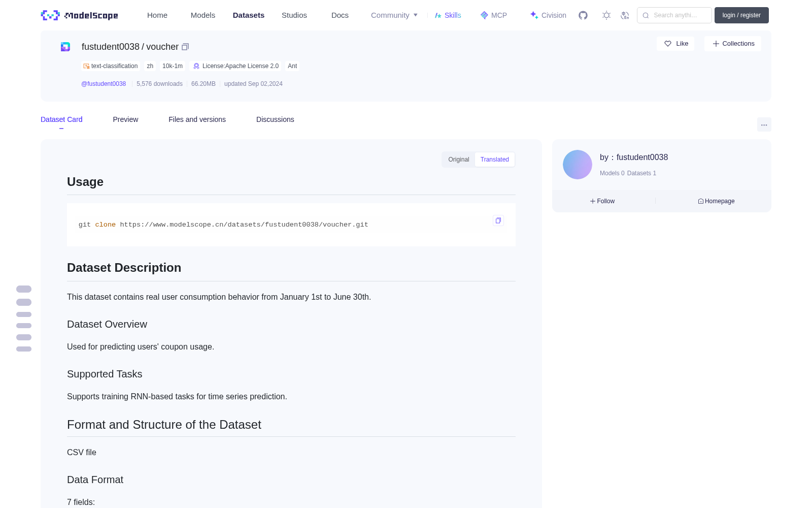812x508 pixels.
Task: Click the text-classification tag
Action: pyautogui.click(x=111, y=66)
